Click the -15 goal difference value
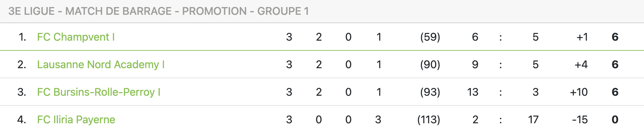 (580, 120)
